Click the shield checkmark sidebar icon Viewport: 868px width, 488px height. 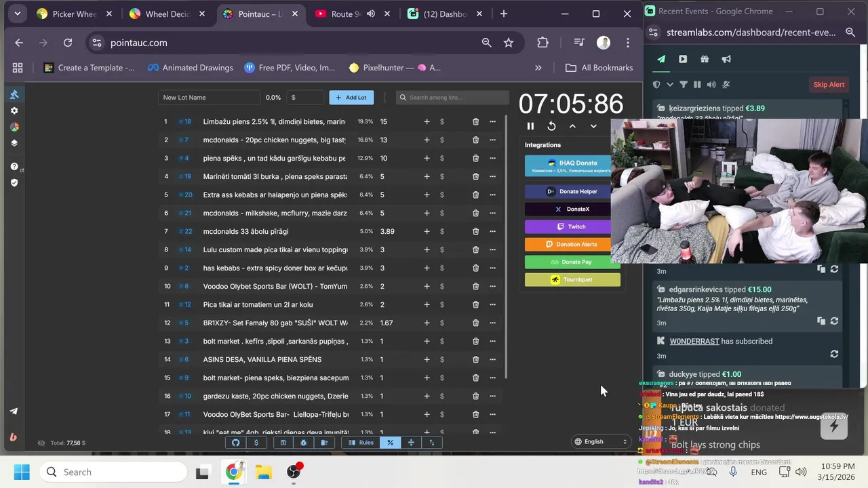coord(14,182)
